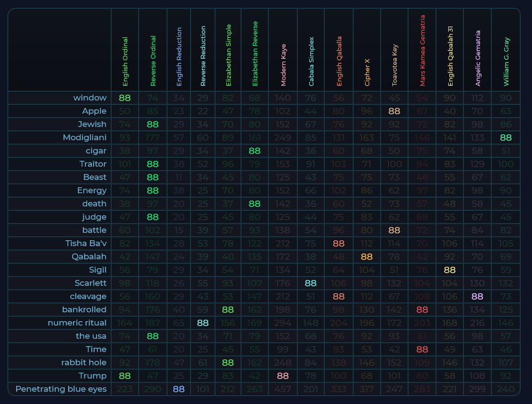Image resolution: width=532 pixels, height=404 pixels.
Task: Click the 457 value in bottom row
Action: 283,389
